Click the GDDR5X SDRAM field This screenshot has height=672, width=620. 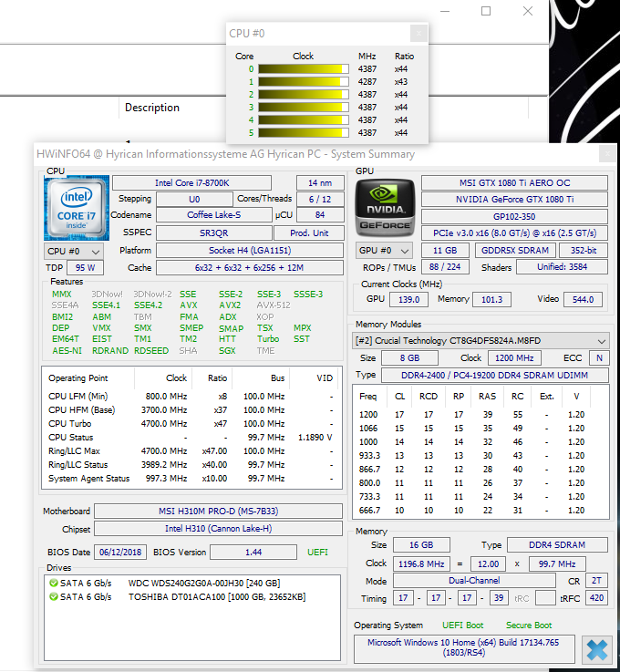[515, 250]
